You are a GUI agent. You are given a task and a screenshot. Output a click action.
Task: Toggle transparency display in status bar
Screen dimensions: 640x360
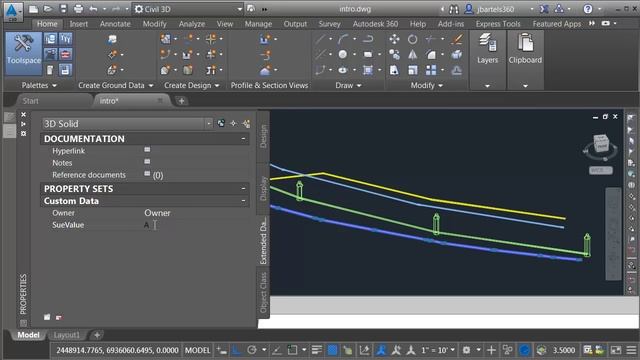[x=332, y=350]
